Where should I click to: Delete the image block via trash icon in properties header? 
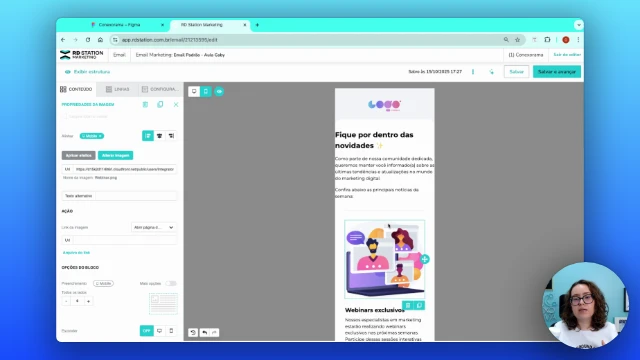pyautogui.click(x=145, y=104)
